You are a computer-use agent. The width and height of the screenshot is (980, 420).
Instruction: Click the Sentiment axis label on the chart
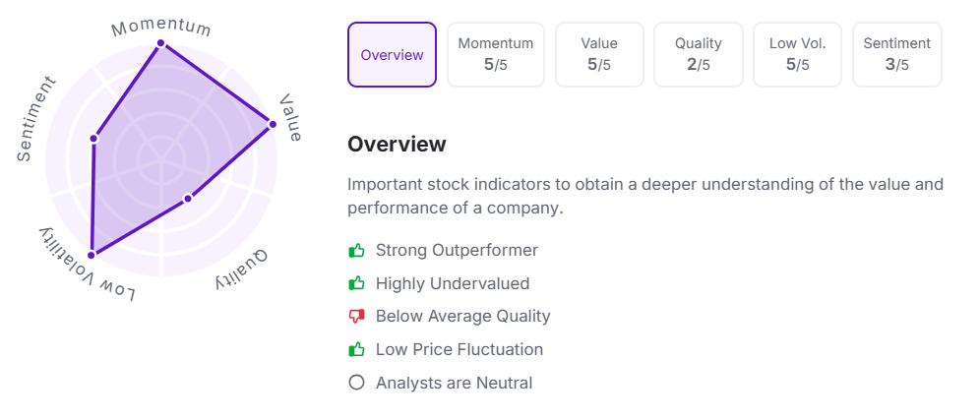(37, 118)
